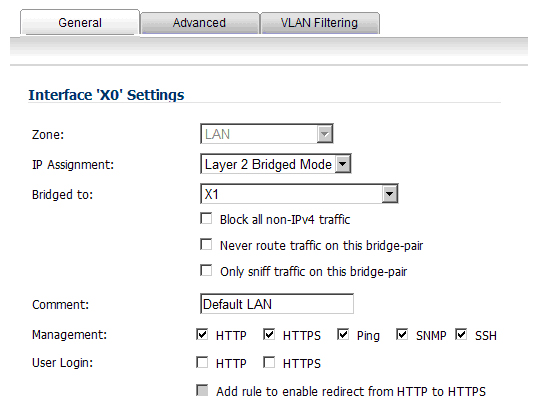Viewport: 542px width, 409px height.
Task: Expand the IP Assignment dropdown
Action: click(275, 164)
